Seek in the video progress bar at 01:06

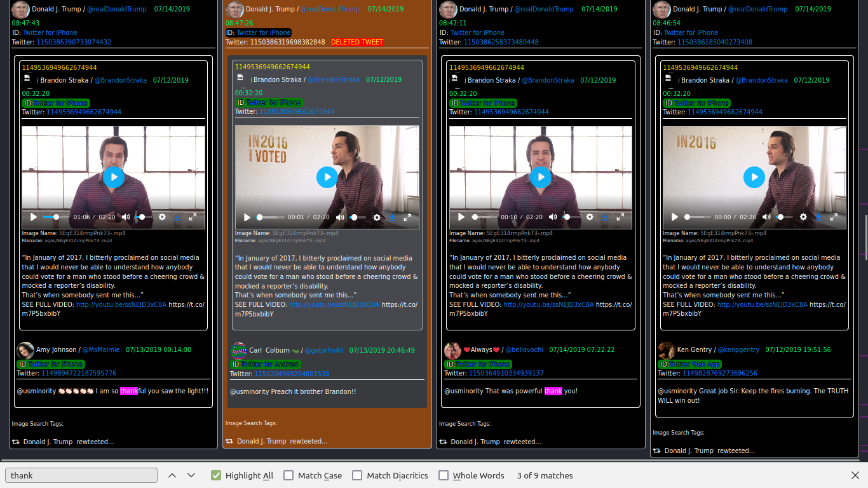coord(56,217)
